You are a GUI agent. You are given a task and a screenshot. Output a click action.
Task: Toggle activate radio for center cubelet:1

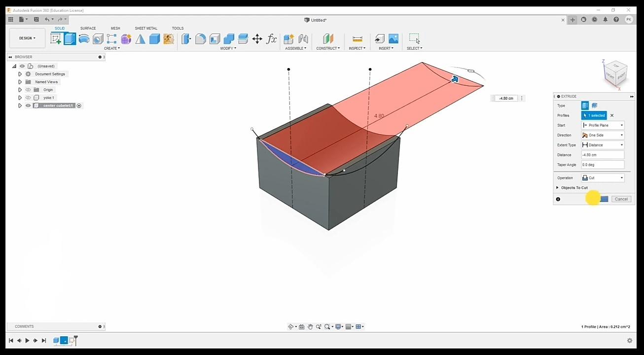79,106
